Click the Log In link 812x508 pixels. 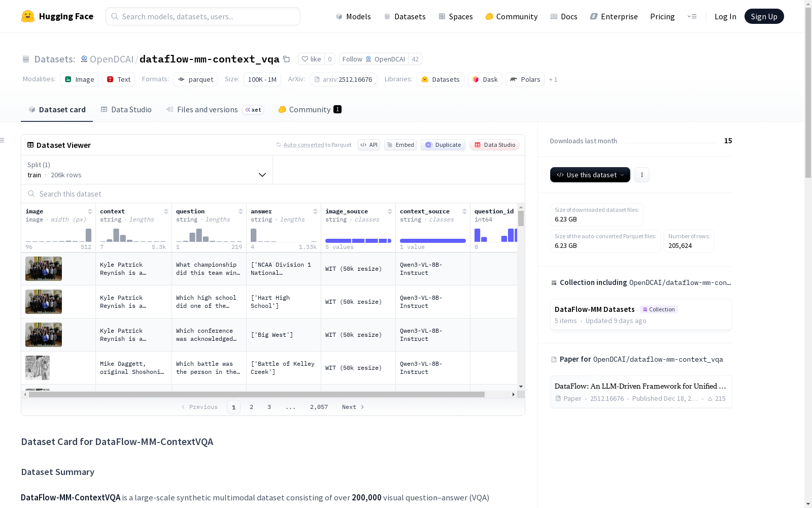[x=725, y=16]
